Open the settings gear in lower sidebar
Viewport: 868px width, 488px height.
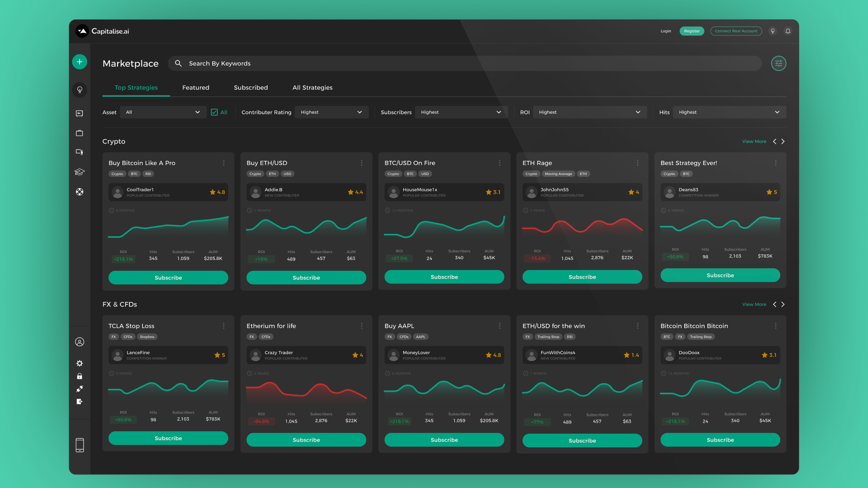click(80, 363)
